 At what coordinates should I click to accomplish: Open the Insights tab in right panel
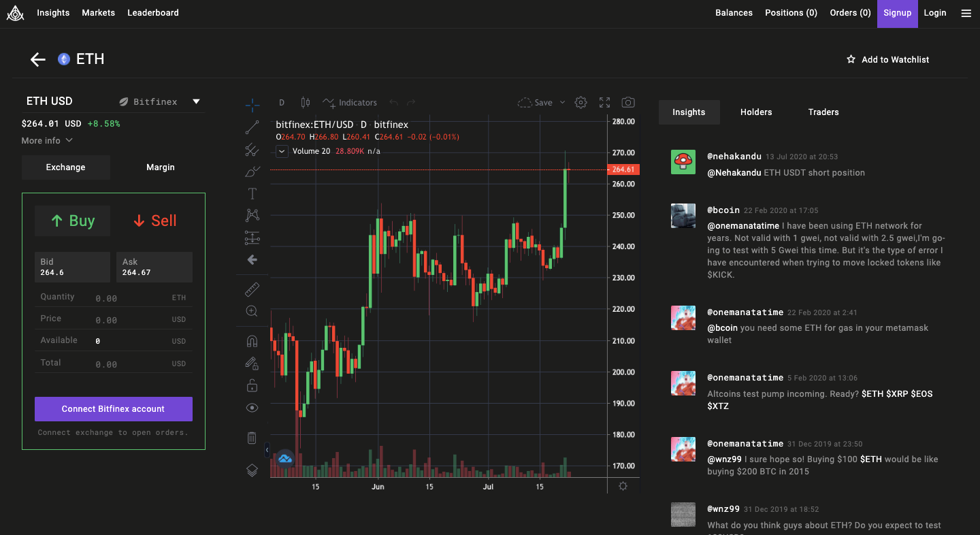[x=689, y=112]
